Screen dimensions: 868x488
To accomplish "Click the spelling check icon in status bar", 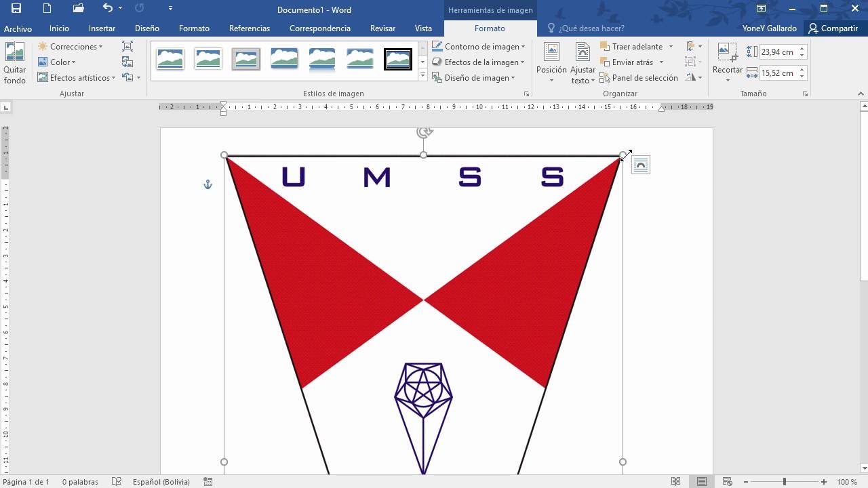I will click(x=117, y=482).
